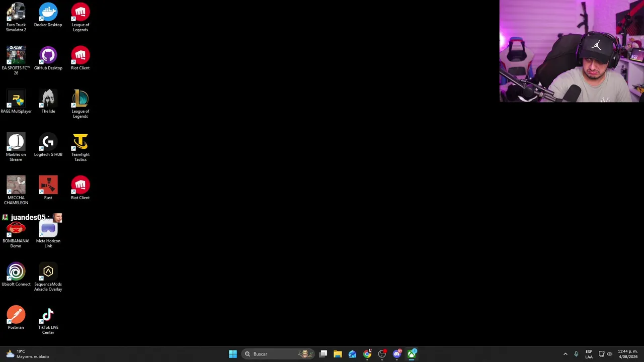Viewport: 644px width, 362px height.
Task: Open the TikTok LIVE Center icon
Action: click(x=48, y=320)
